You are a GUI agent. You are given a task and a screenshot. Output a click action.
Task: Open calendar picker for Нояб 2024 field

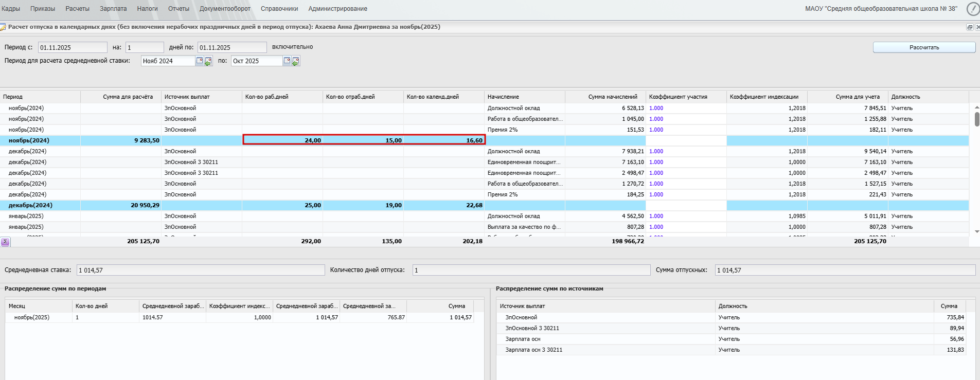pos(200,61)
